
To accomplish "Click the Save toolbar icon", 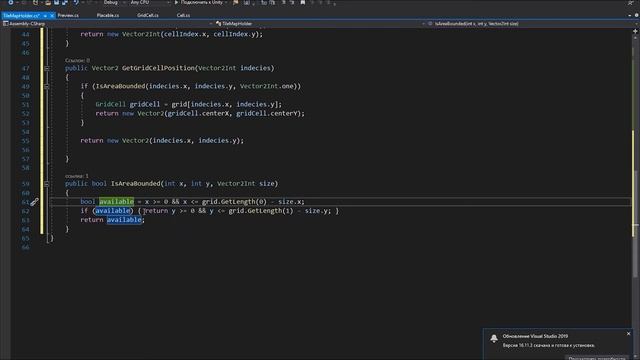I will pyautogui.click(x=56, y=2).
